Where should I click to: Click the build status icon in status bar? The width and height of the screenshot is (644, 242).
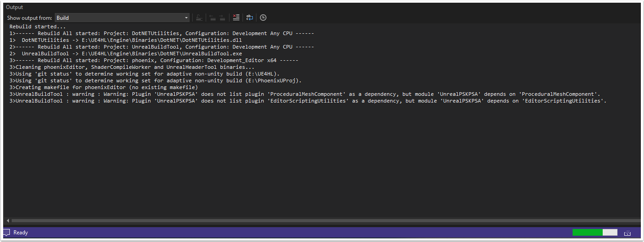click(627, 233)
